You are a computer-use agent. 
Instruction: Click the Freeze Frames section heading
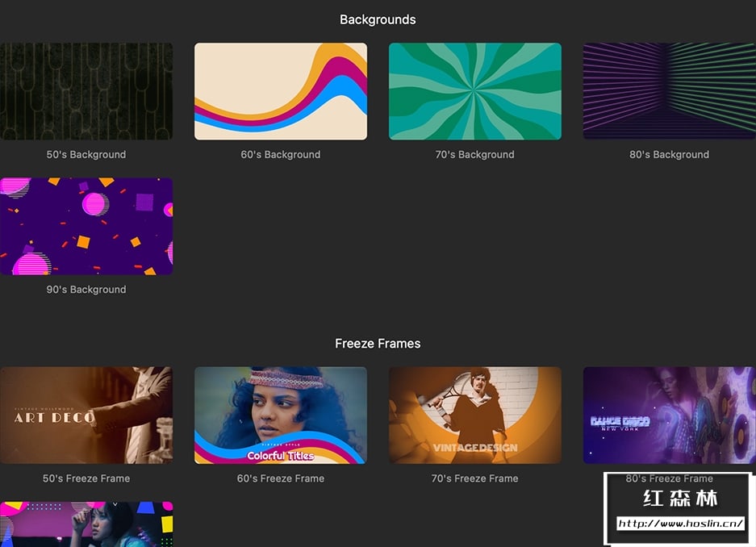pos(378,344)
